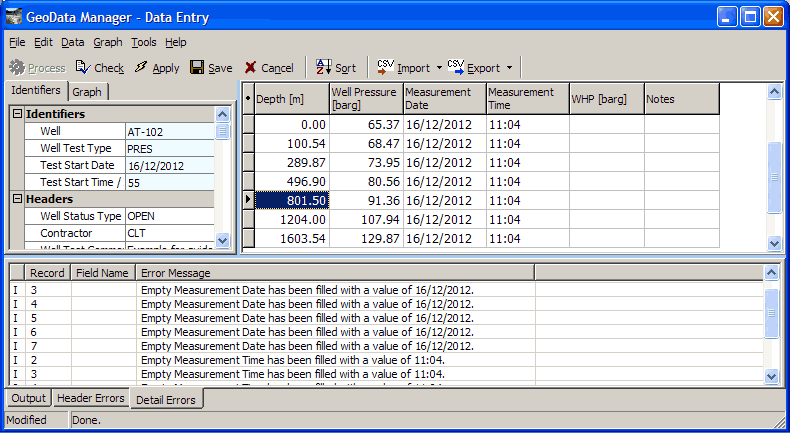Sort records with the Sort icon

pyautogui.click(x=323, y=68)
